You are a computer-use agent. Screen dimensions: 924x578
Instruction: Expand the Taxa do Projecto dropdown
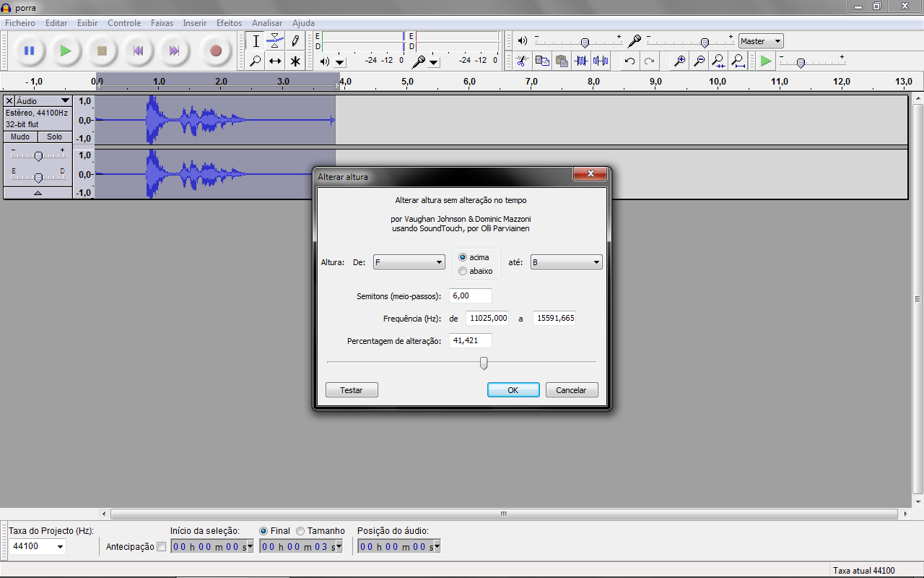(x=60, y=547)
